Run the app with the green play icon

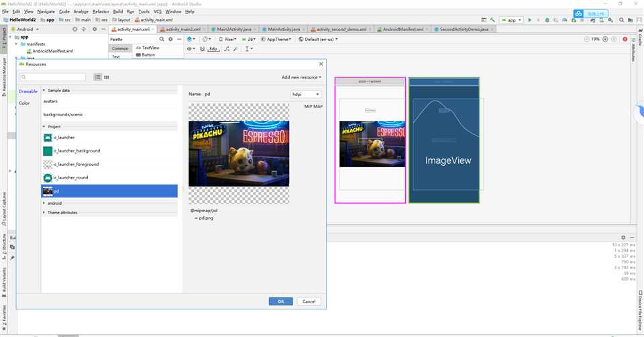pyautogui.click(x=530, y=19)
